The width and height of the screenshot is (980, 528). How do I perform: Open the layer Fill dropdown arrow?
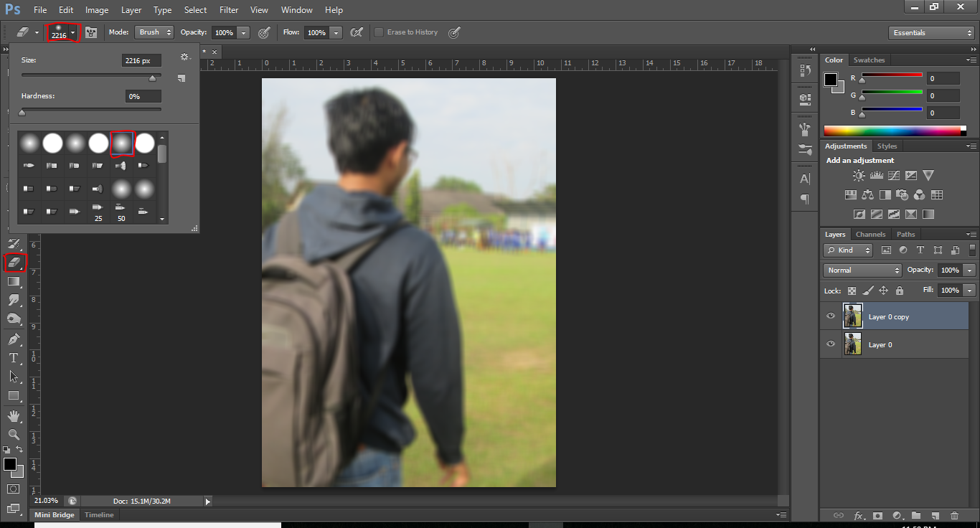tap(970, 291)
